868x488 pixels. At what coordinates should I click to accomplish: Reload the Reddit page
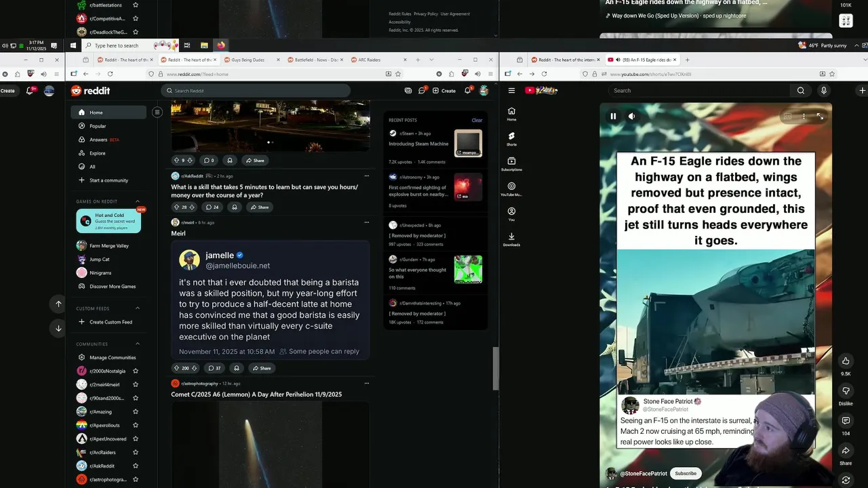110,74
